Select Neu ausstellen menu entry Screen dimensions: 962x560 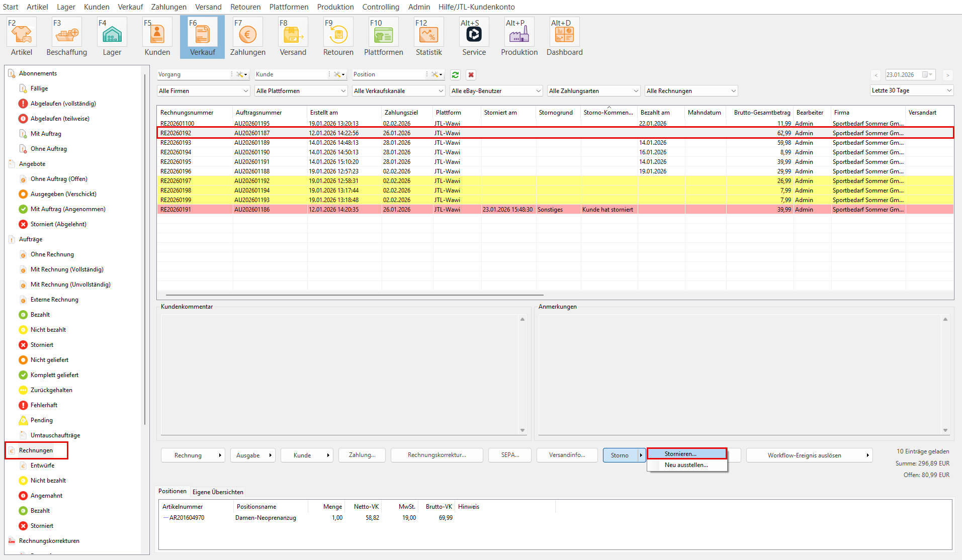[x=686, y=465]
